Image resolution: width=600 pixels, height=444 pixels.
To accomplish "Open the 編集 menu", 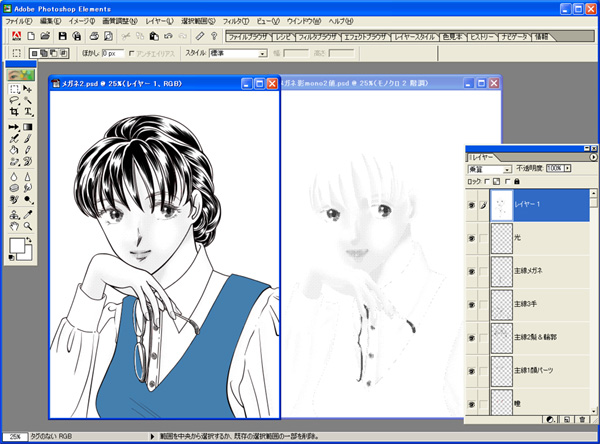I will 50,21.
